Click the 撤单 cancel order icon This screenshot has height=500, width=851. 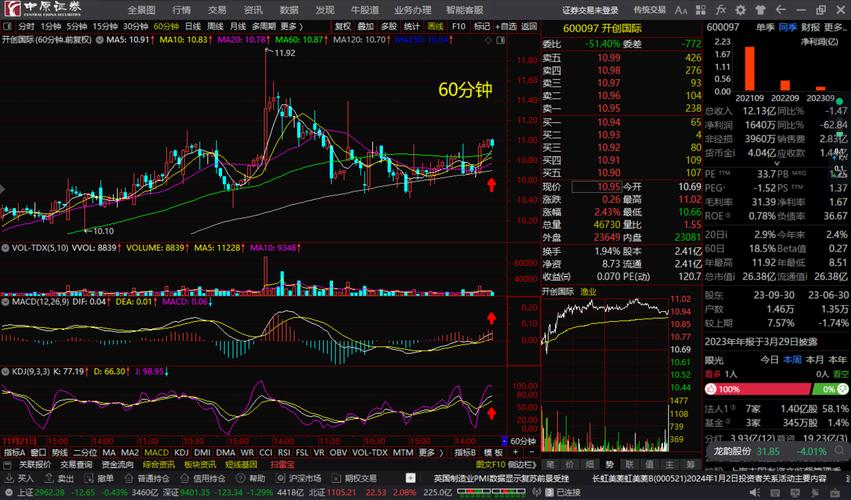[x=89, y=478]
